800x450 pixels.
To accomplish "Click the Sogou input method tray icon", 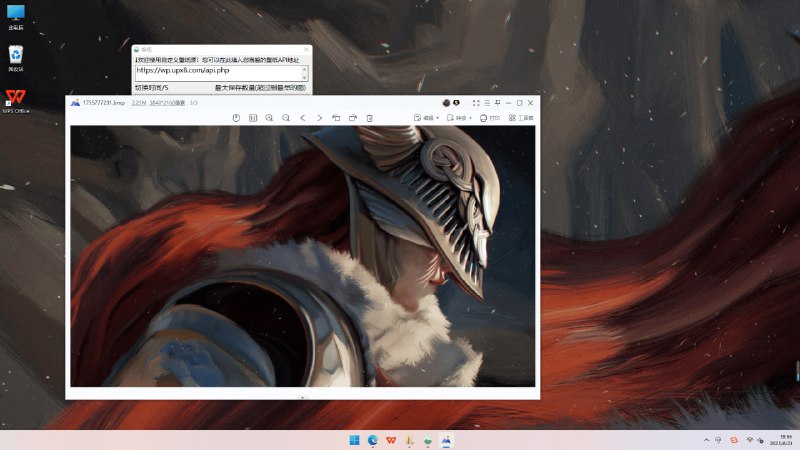I will tap(734, 440).
